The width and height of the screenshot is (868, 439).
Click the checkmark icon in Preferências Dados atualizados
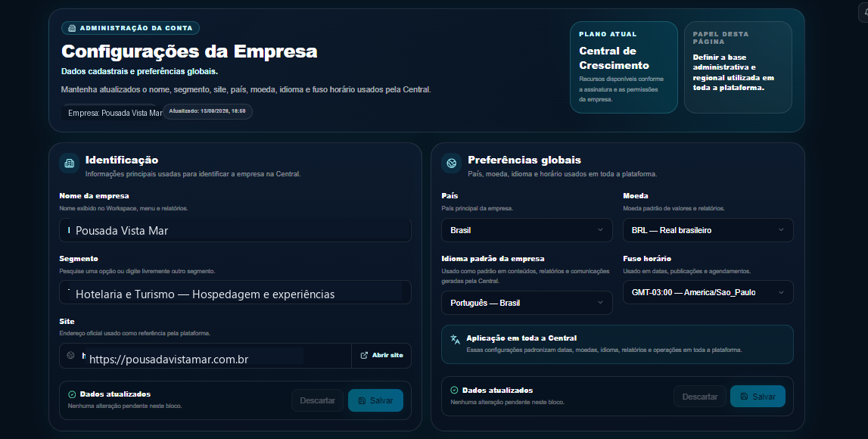454,391
